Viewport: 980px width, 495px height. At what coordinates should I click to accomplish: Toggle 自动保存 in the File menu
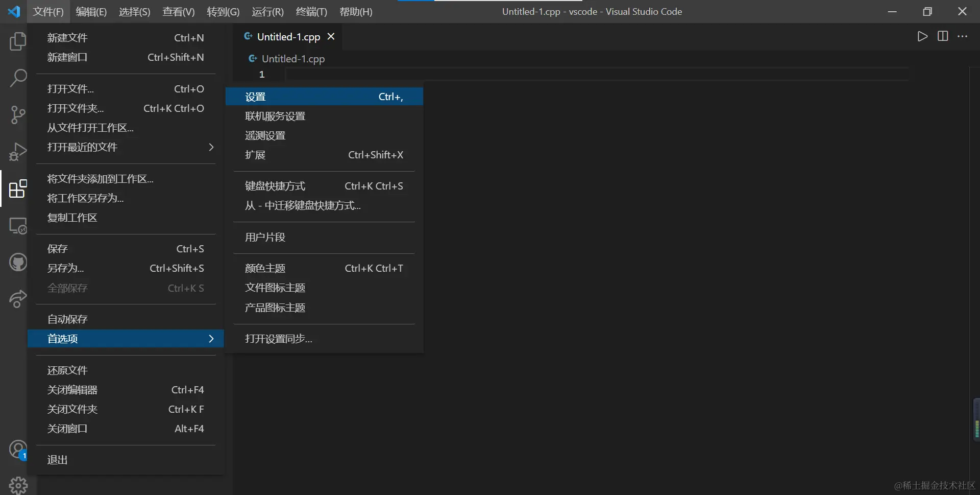click(126, 319)
